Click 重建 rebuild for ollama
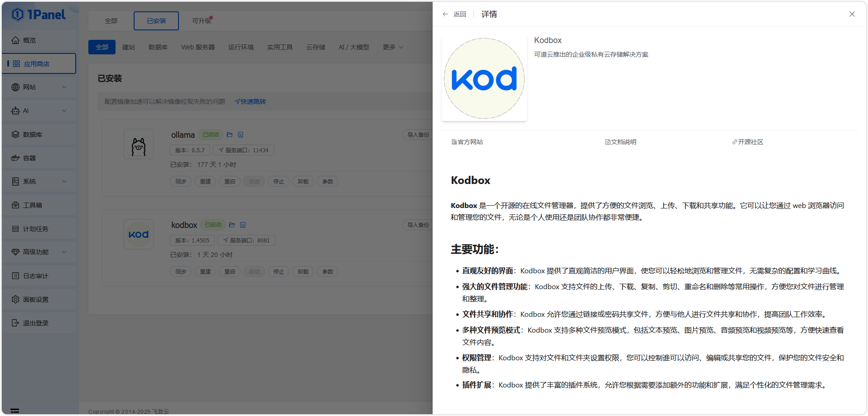 (205, 181)
